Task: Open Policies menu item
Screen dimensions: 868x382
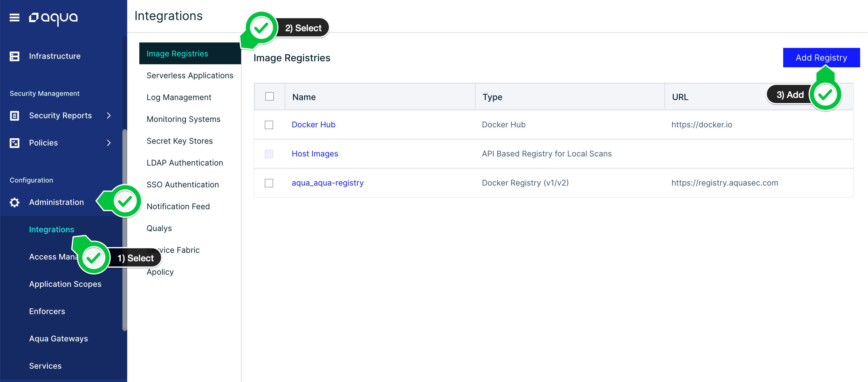Action: coord(44,142)
